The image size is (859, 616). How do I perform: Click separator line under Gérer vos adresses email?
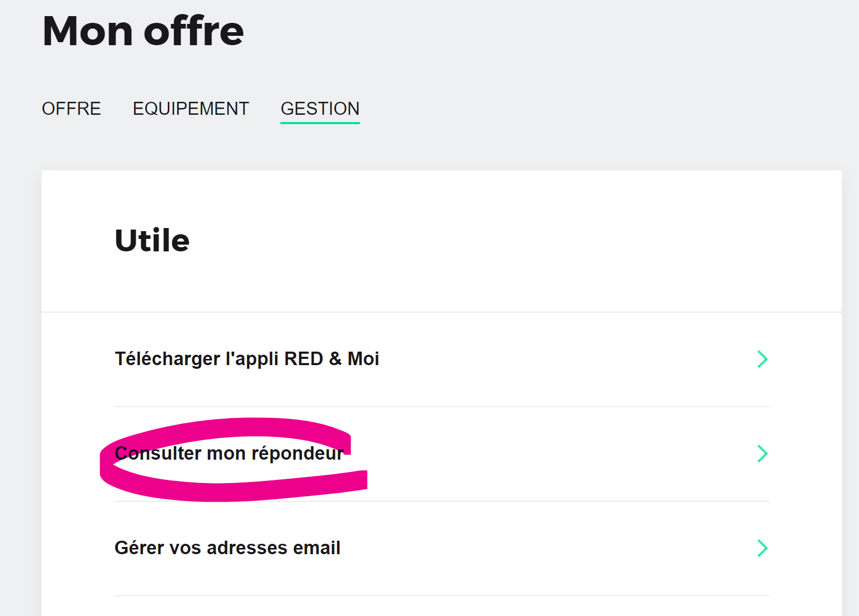tap(441, 596)
